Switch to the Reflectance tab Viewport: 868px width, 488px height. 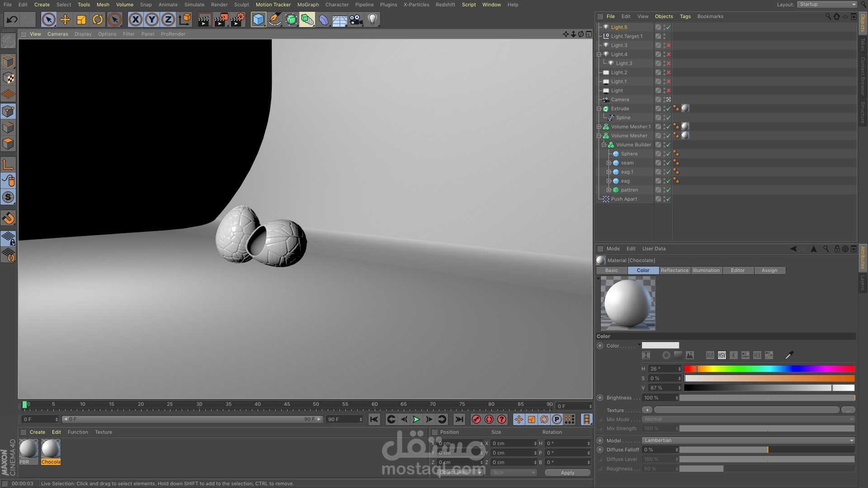coord(675,270)
